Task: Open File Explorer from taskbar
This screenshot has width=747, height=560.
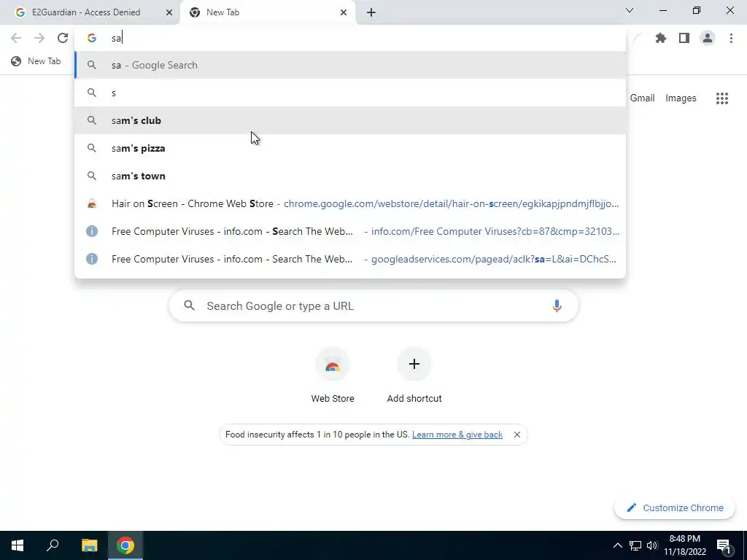Action: (x=89, y=545)
